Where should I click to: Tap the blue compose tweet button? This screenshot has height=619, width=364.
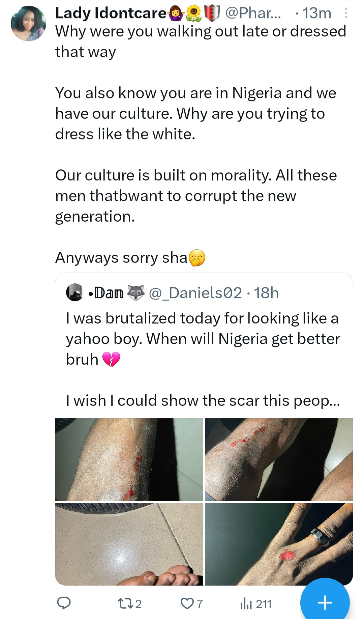point(325,602)
